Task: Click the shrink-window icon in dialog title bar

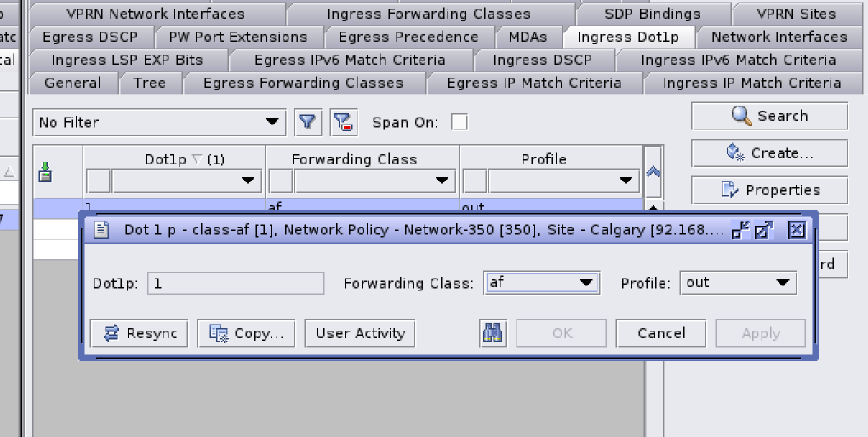Action: click(740, 230)
